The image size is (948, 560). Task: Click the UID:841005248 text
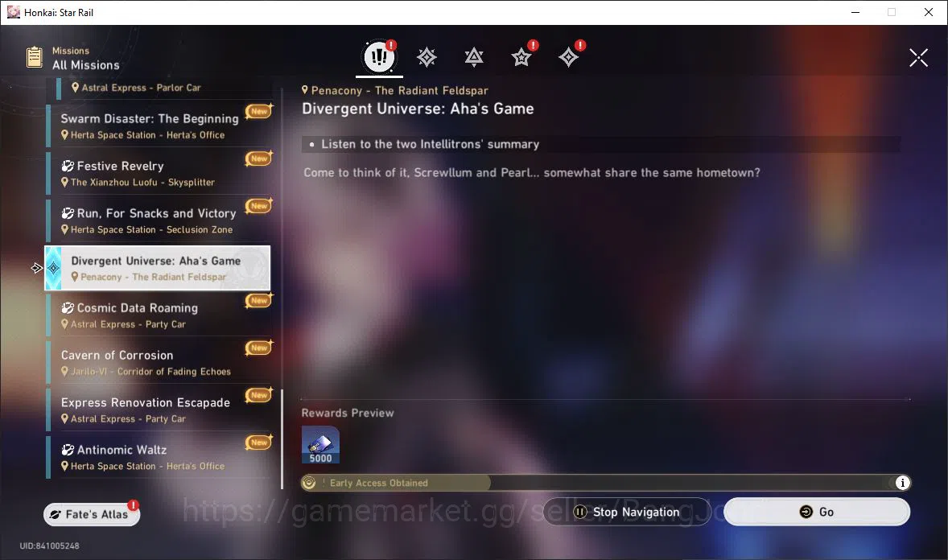click(50, 546)
